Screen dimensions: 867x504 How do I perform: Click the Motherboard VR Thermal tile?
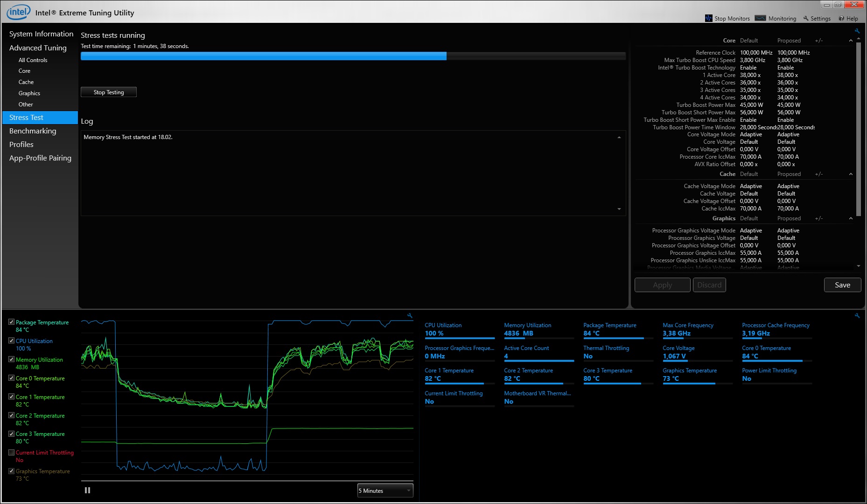click(x=538, y=398)
